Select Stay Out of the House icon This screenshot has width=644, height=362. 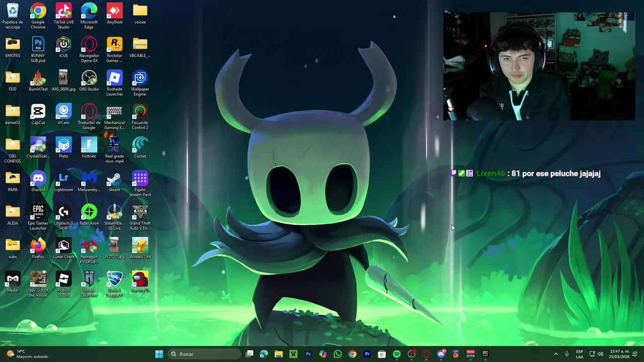click(38, 284)
